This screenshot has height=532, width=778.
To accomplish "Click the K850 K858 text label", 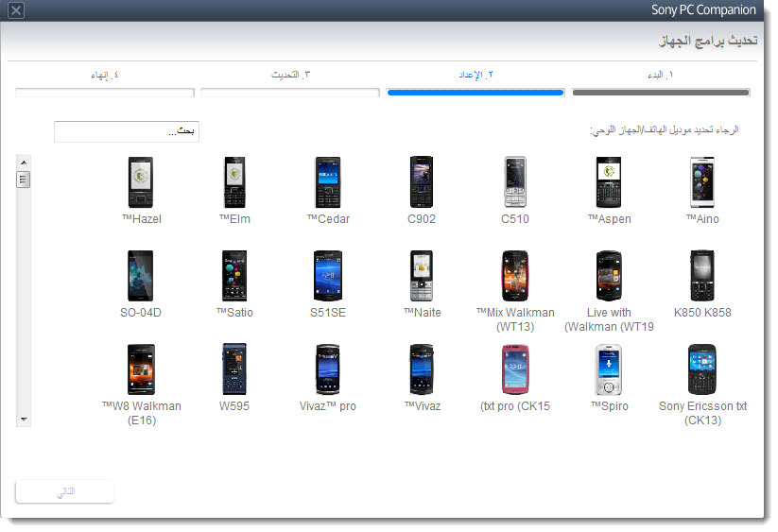I will pyautogui.click(x=702, y=313).
